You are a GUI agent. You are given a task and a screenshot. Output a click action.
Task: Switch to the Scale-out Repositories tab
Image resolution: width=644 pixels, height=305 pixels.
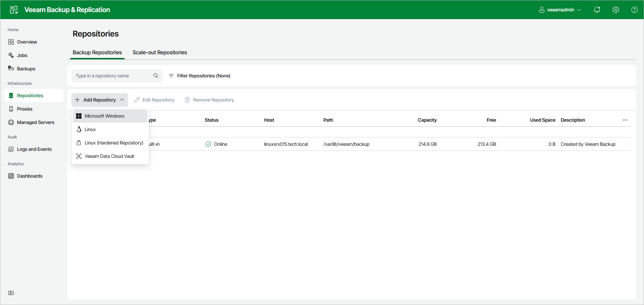point(160,53)
